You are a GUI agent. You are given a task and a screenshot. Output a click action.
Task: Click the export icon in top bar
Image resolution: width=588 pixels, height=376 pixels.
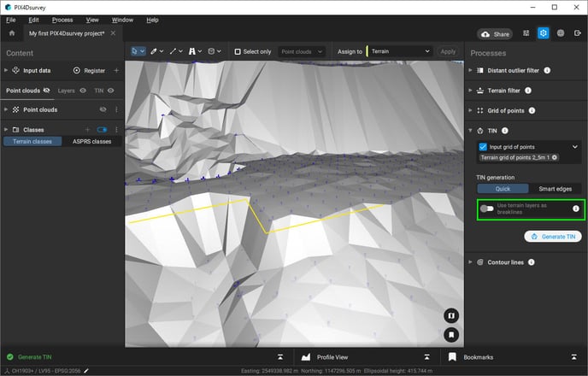pos(578,33)
